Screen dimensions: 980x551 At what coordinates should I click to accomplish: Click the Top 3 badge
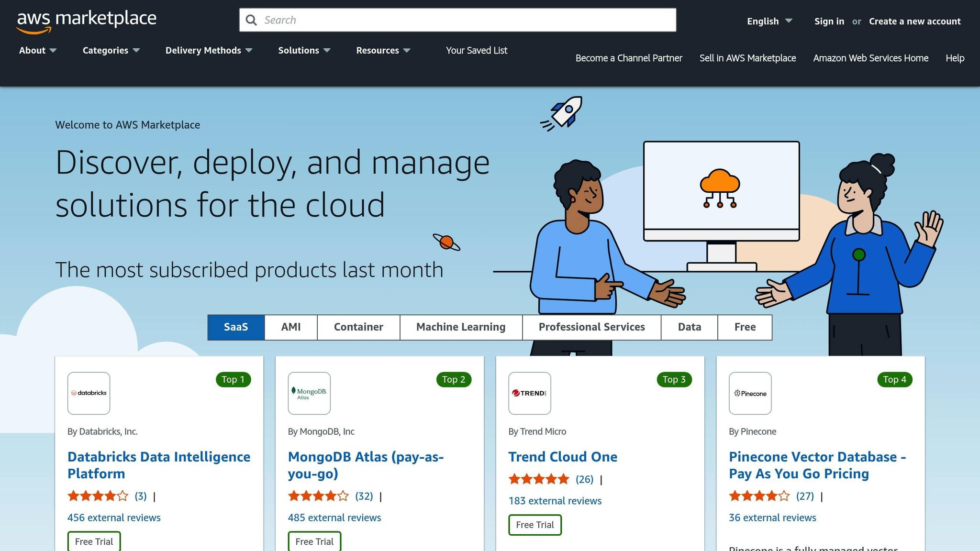674,379
